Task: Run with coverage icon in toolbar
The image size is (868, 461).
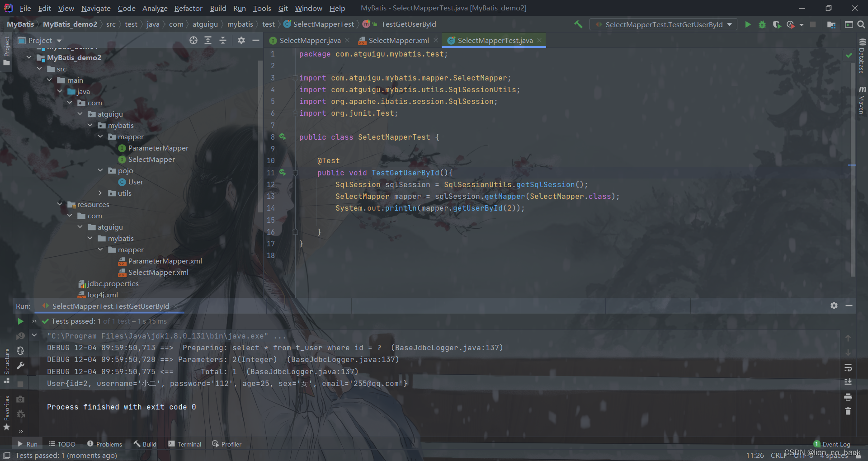Action: [x=777, y=24]
